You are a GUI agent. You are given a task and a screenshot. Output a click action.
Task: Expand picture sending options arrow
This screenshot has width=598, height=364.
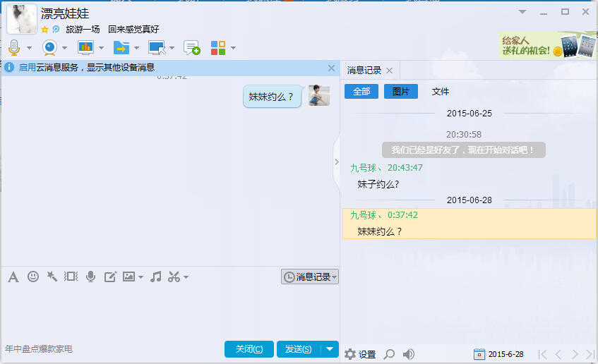pyautogui.click(x=140, y=277)
